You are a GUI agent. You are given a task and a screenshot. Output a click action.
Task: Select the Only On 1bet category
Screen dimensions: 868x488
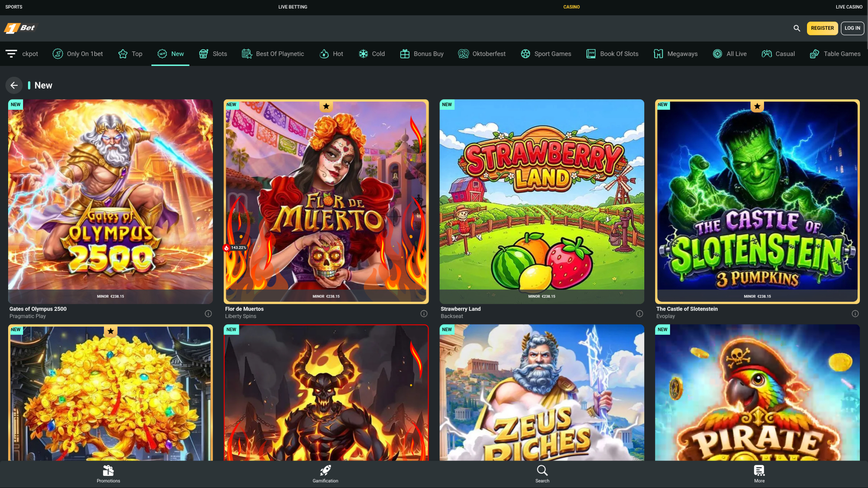(x=78, y=54)
